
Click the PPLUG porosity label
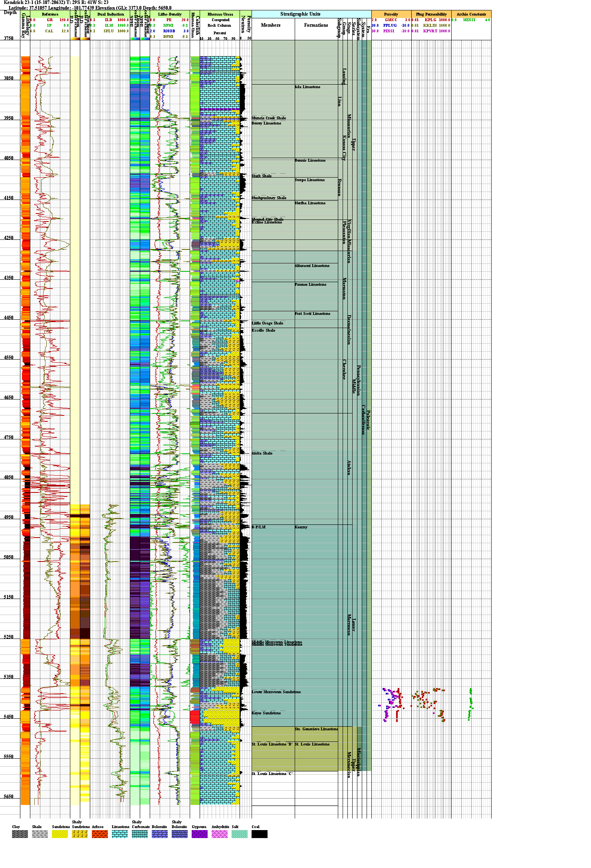point(390,26)
